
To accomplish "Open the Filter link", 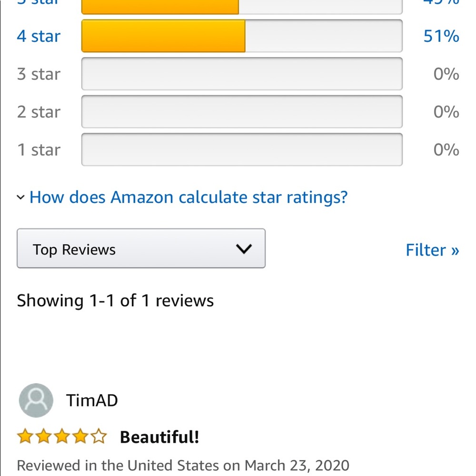I will coord(432,250).
